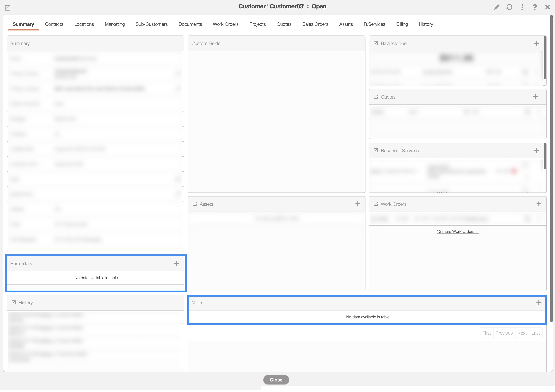
Task: Open the three-dot more options menu
Action: click(x=522, y=7)
